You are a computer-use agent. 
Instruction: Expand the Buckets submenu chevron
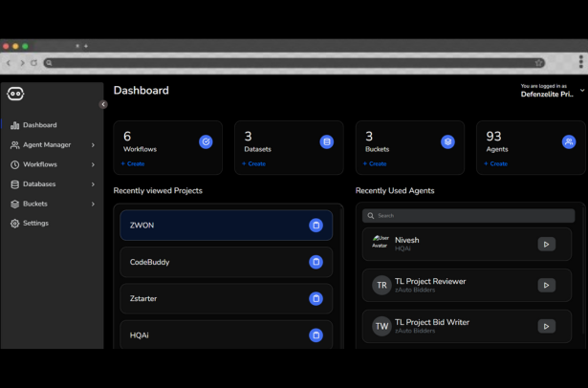[x=93, y=204]
